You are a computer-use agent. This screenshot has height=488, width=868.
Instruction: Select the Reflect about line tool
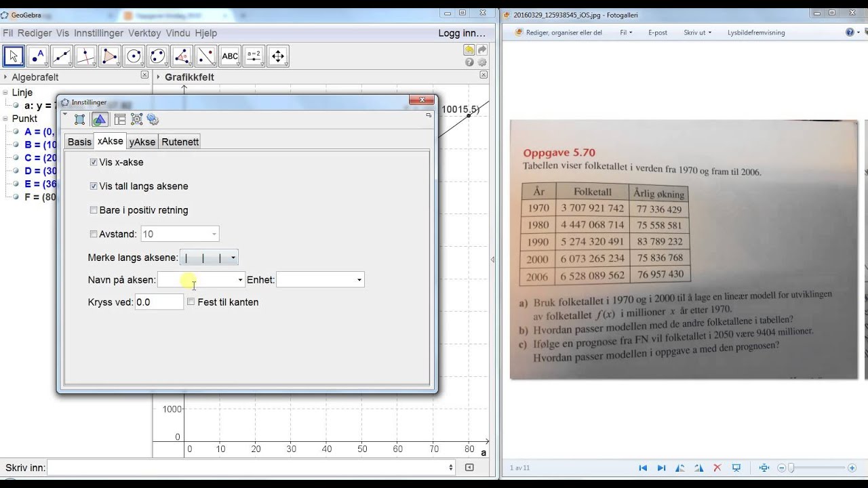(206, 56)
